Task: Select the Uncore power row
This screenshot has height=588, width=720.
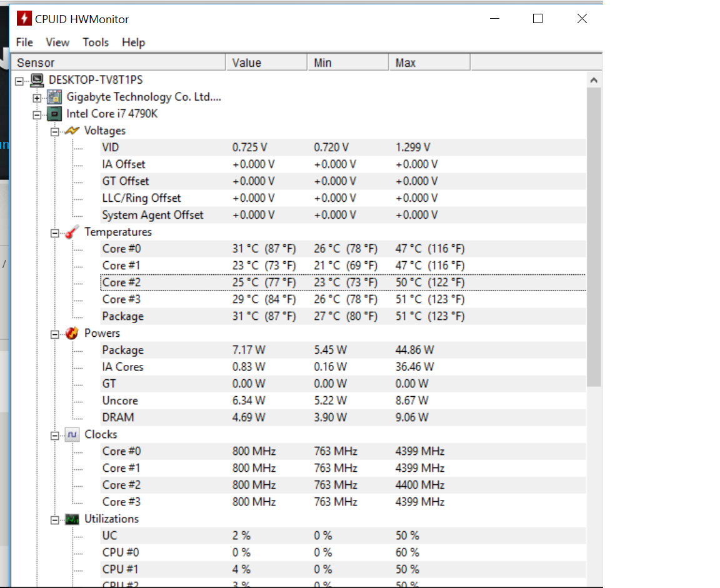Action: [343, 401]
